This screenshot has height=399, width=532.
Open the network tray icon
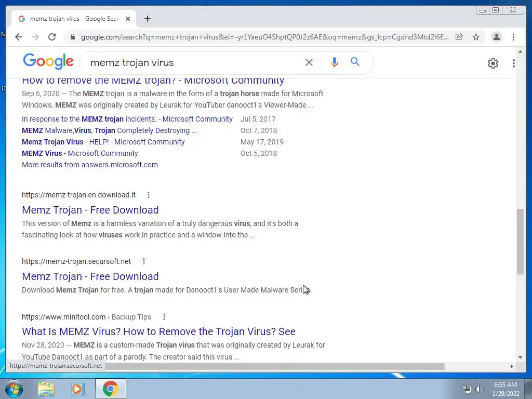click(467, 389)
